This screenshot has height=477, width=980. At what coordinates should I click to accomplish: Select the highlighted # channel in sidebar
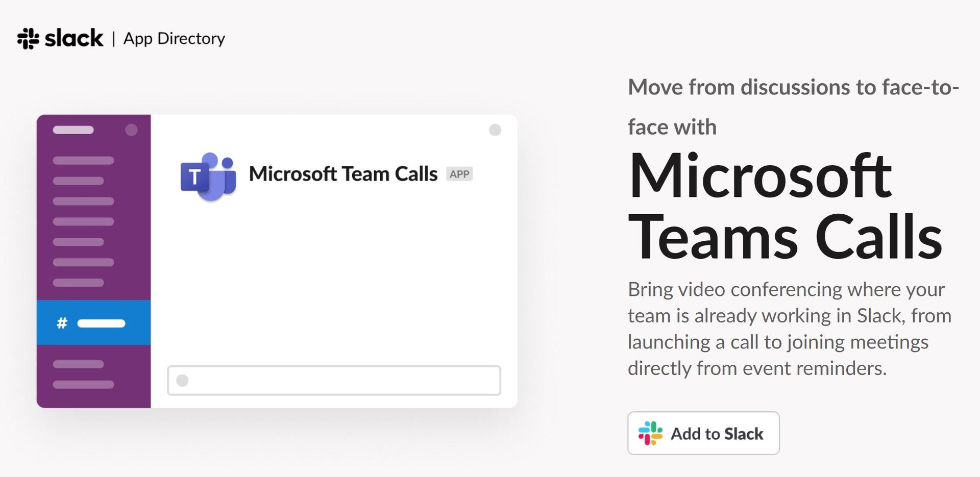(x=93, y=322)
